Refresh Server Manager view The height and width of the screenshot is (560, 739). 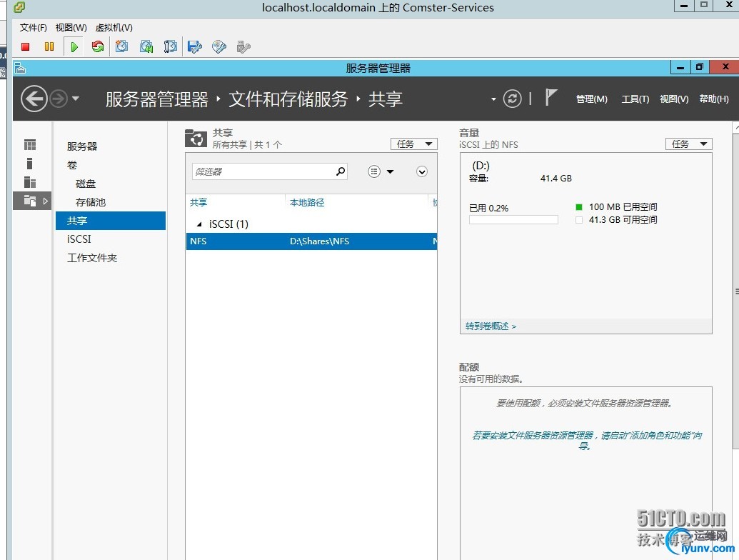coord(513,99)
